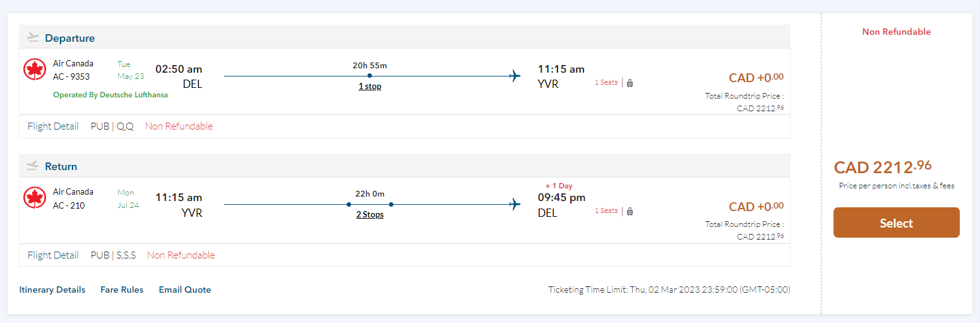Click Air Canada logo on return flight
This screenshot has height=323, width=980.
[34, 198]
